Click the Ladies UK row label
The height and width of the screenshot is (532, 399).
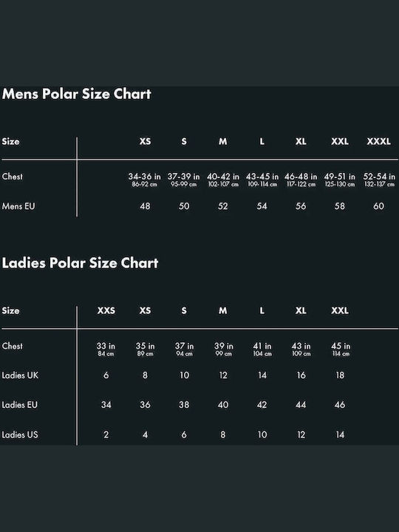point(20,375)
